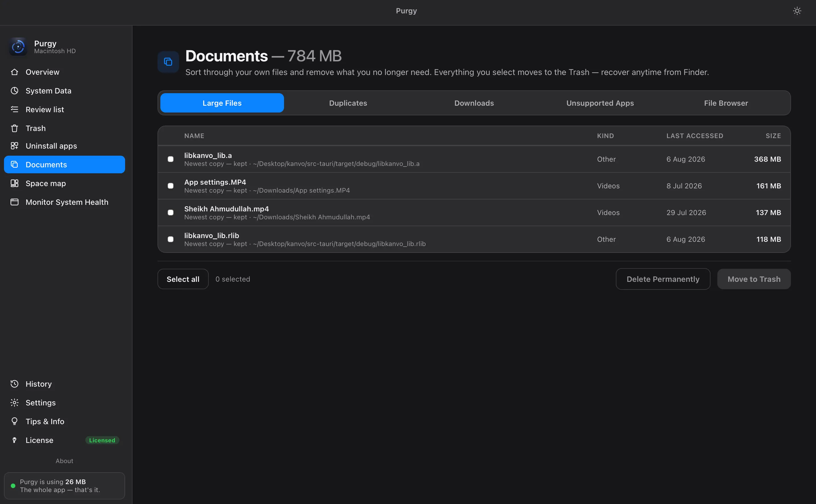Viewport: 816px width, 504px height.
Task: Click the Uninstall apps grid icon
Action: tap(14, 146)
